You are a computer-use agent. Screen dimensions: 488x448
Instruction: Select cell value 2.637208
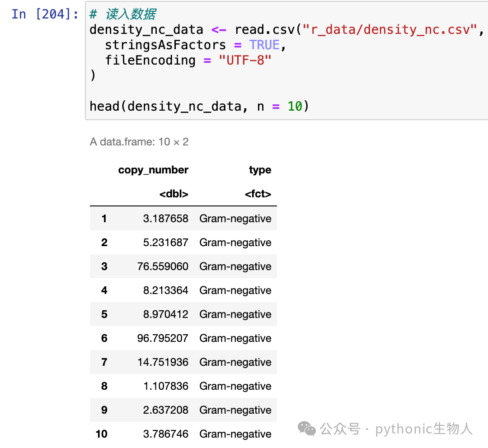[165, 410]
